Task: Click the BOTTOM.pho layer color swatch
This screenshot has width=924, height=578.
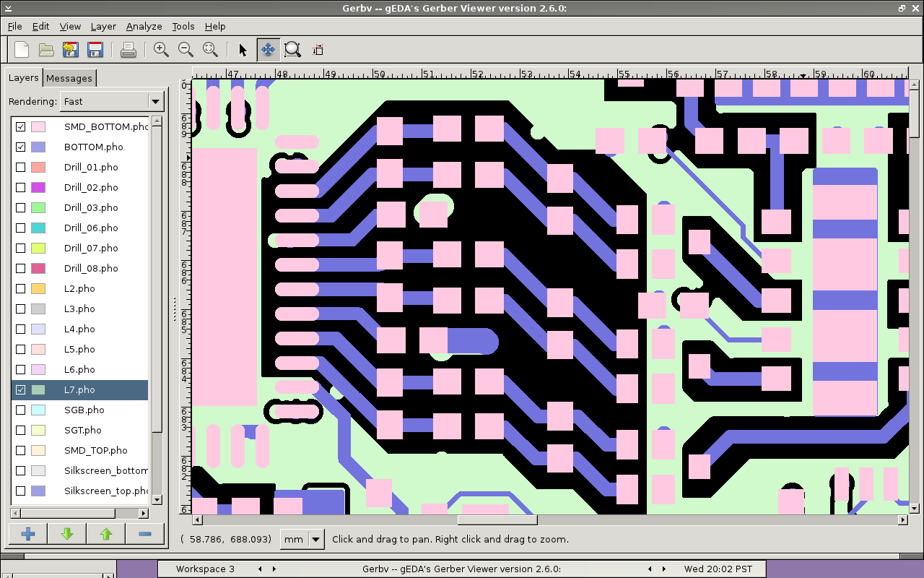Action: pos(38,147)
